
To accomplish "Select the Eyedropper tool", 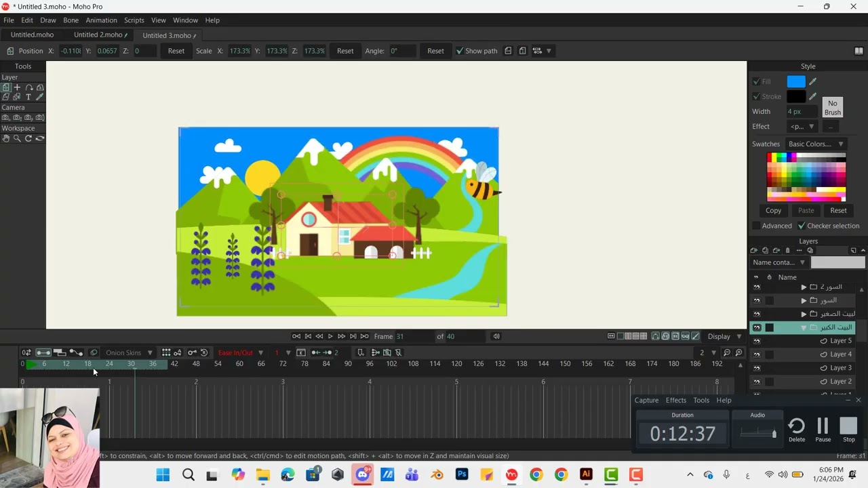I will [x=40, y=97].
